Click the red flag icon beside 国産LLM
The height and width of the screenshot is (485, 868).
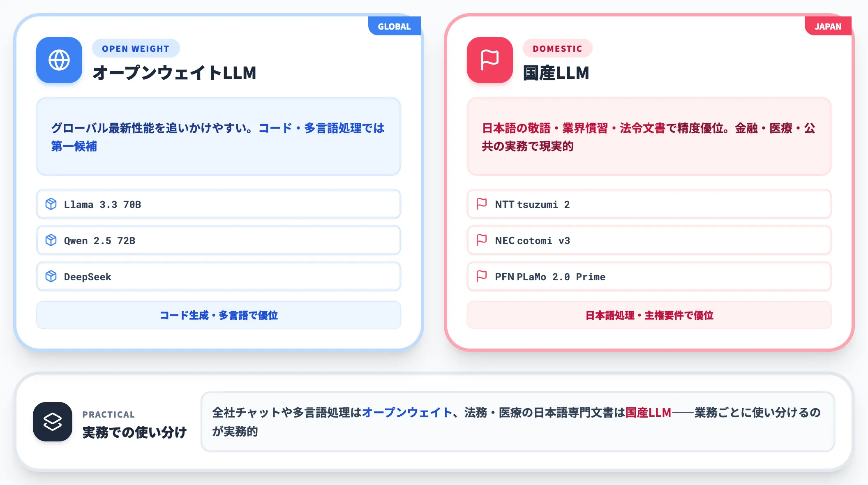tap(490, 60)
